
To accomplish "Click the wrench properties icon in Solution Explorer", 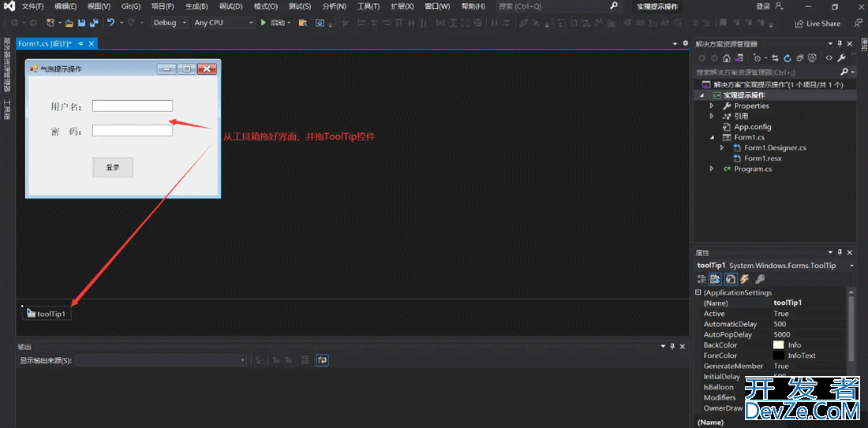I will (x=841, y=58).
